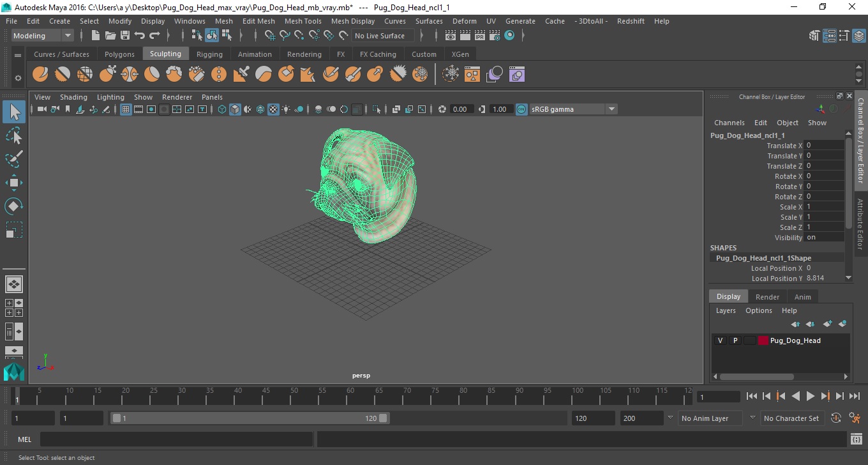The image size is (868, 465).
Task: Click MEL script language selector
Action: tap(24, 439)
